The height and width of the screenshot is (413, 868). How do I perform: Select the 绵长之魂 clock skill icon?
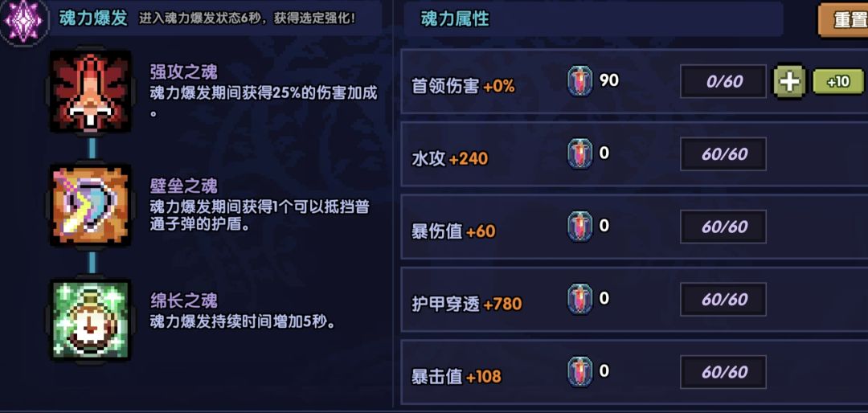(90, 319)
